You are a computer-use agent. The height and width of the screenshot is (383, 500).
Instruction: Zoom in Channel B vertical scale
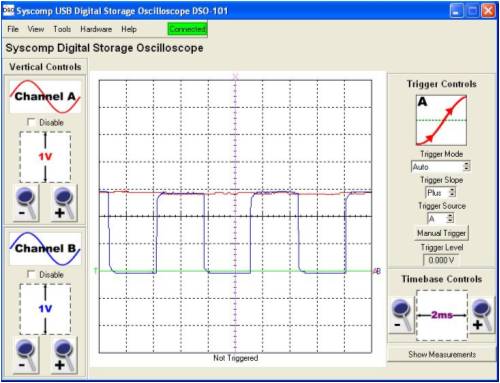(64, 355)
